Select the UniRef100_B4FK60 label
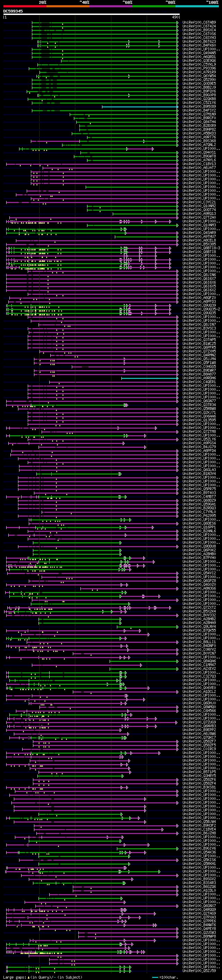This screenshot has height=980, width=222. [199, 45]
